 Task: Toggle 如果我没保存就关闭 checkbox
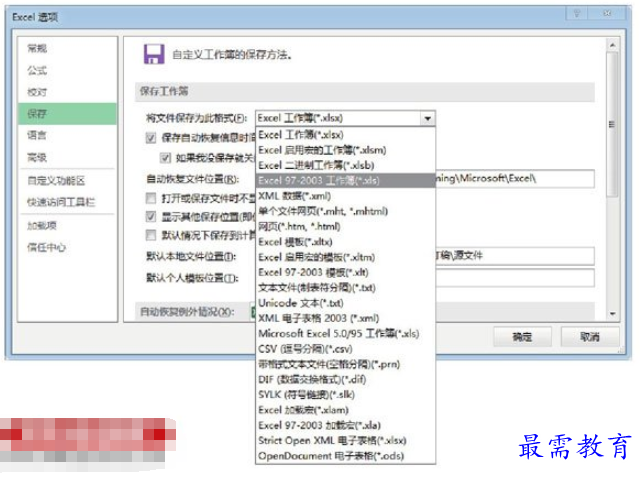click(165, 158)
